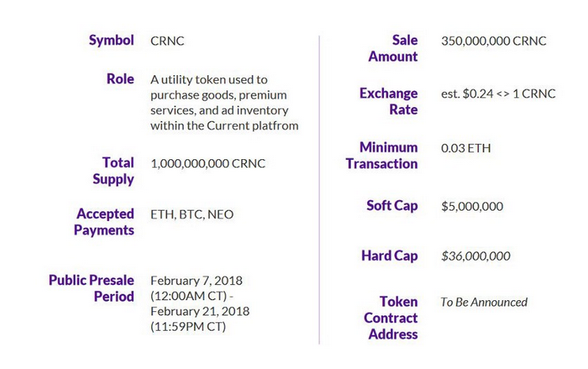Select the 350,000,000 CRNC sale amount
The width and height of the screenshot is (588, 369).
[x=494, y=41]
